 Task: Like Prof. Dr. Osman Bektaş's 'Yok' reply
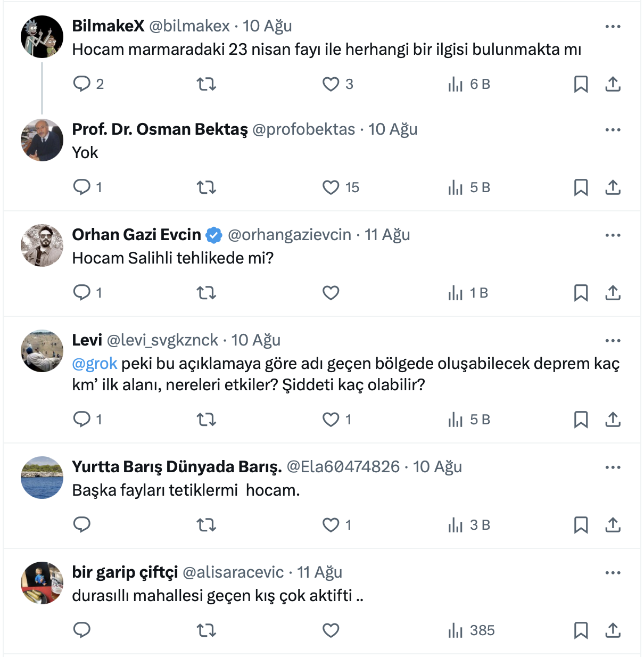(x=331, y=187)
